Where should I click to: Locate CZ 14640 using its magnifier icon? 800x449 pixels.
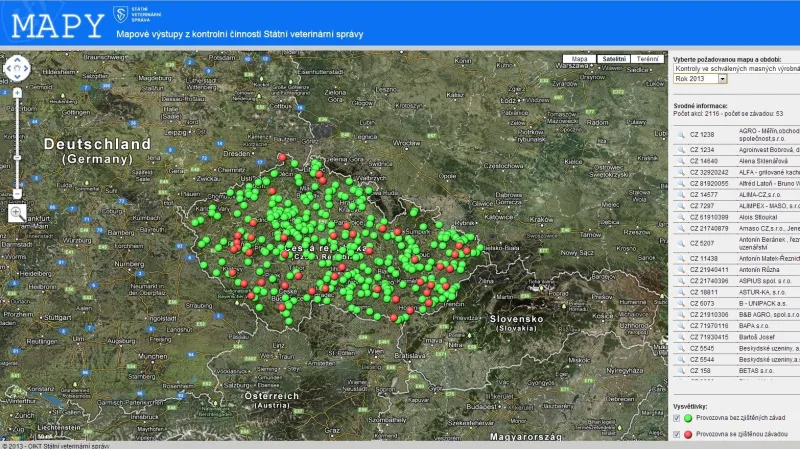(x=680, y=160)
